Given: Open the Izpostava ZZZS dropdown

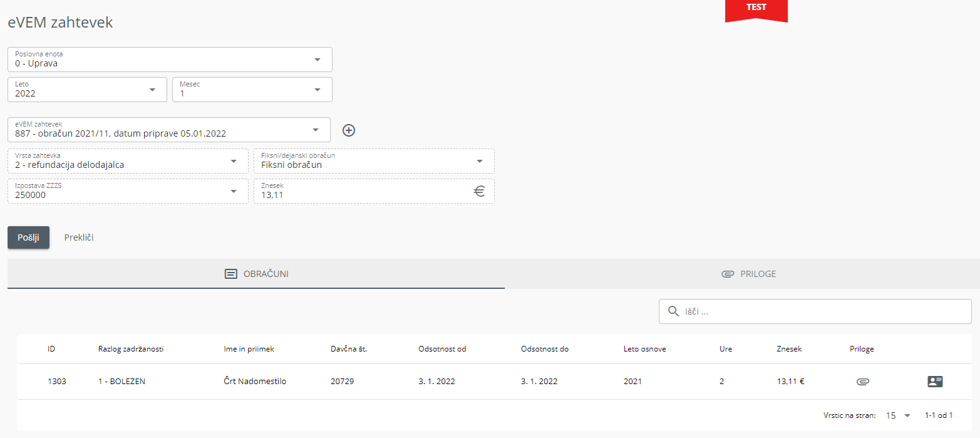Looking at the screenshot, I should point(234,191).
